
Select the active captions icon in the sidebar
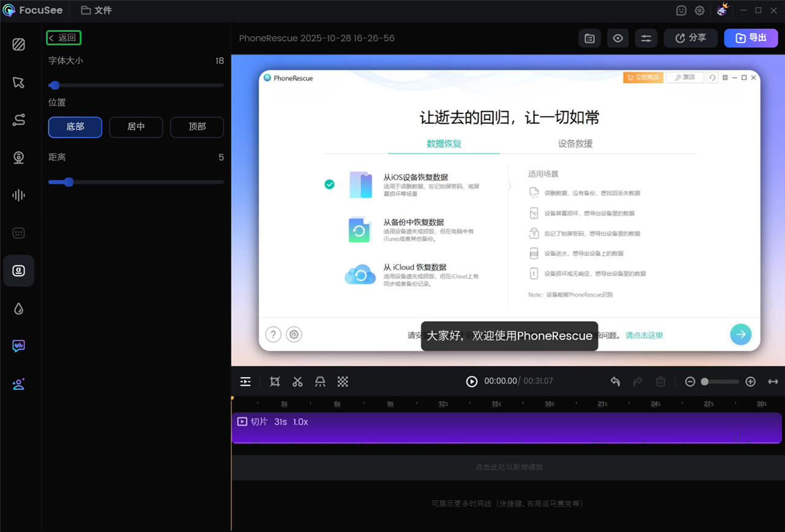click(18, 271)
